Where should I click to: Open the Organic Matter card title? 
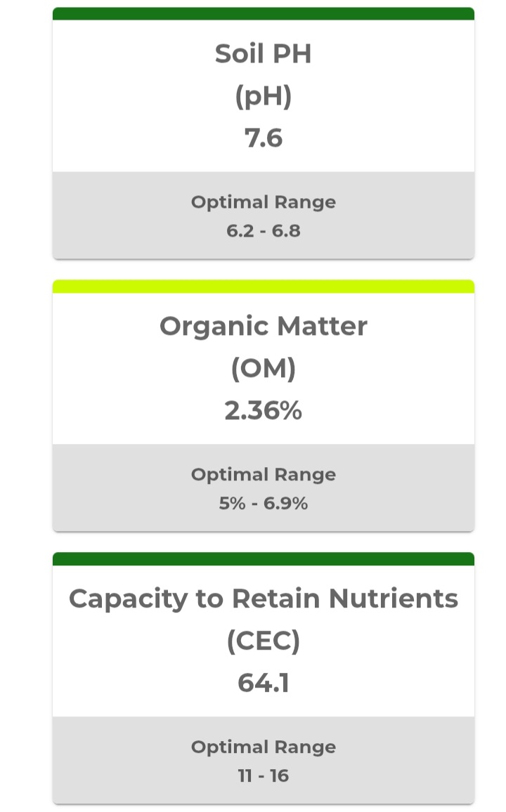pos(263,326)
